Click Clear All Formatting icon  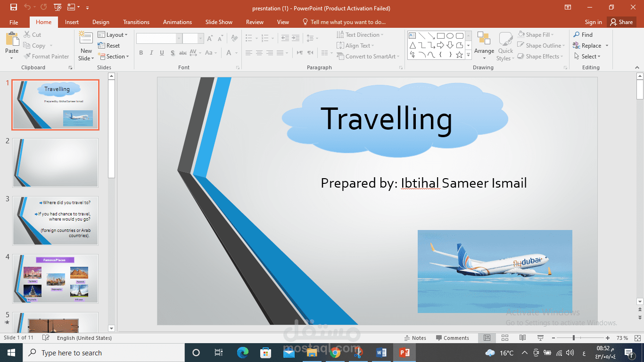(x=234, y=38)
